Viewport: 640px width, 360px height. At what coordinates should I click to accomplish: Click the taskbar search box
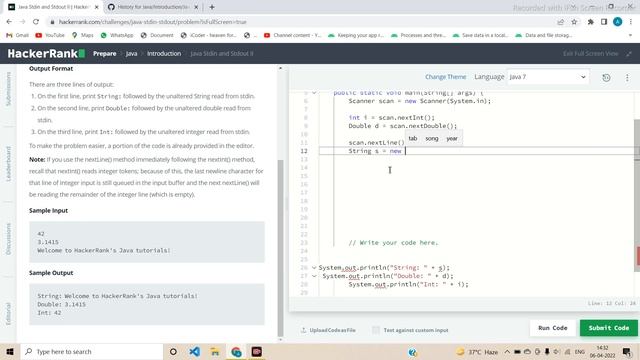(92, 351)
